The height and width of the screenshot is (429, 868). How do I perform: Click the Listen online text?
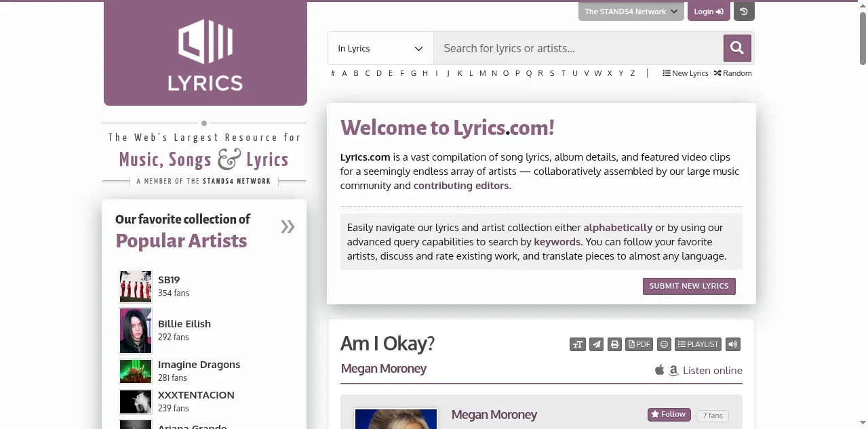(x=713, y=371)
